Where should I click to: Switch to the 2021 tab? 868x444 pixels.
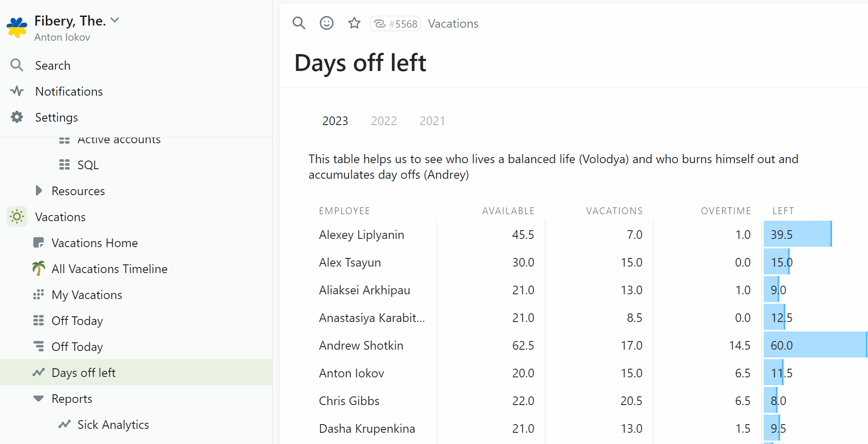432,121
